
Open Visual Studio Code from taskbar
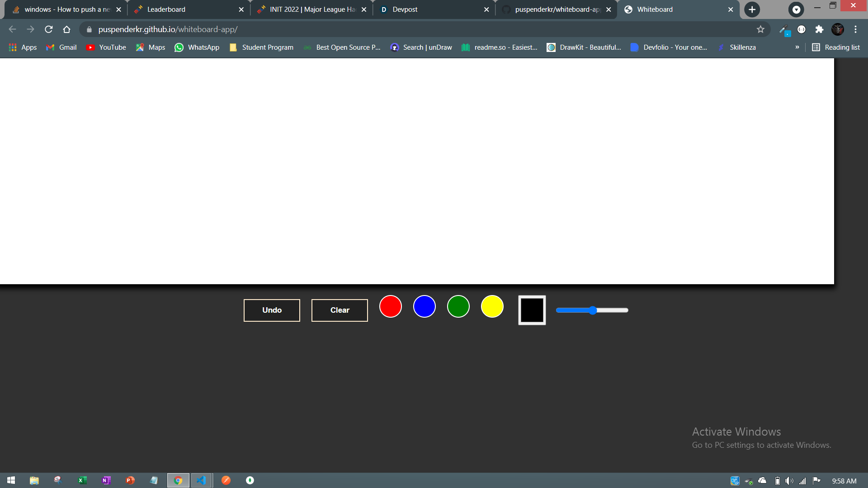pos(202,480)
